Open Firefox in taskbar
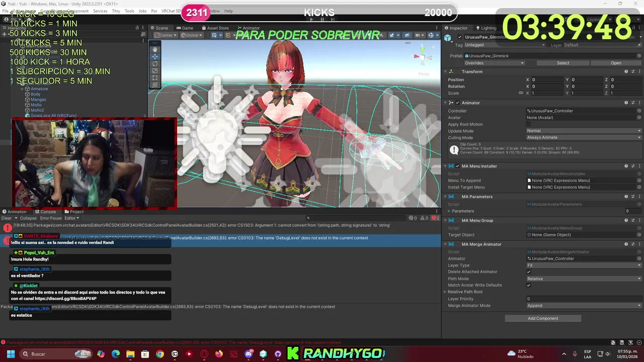644x362 pixels. click(x=218, y=354)
